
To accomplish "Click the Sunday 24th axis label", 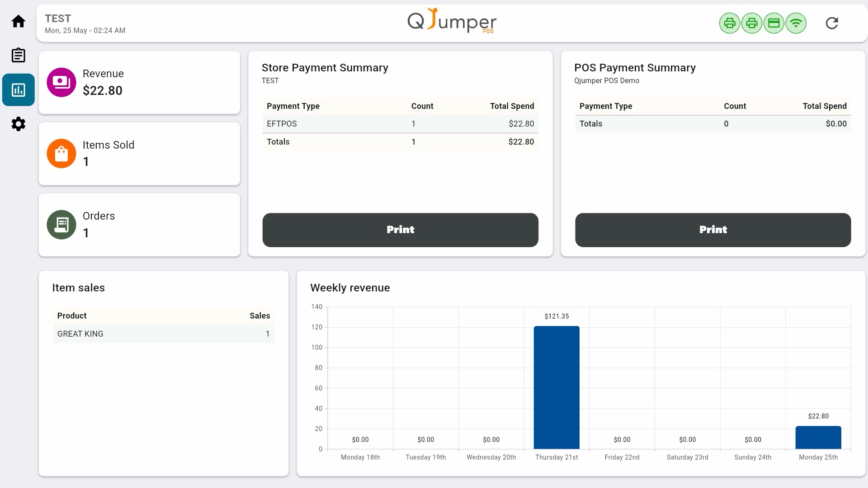I will click(753, 457).
